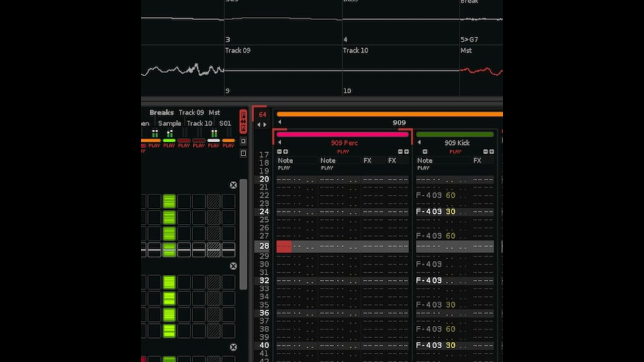Add a note column to 909 Kick
The width and height of the screenshot is (644, 362).
point(425,152)
